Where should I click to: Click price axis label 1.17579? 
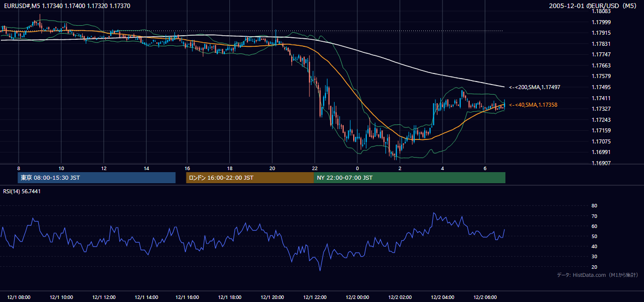(x=601, y=76)
